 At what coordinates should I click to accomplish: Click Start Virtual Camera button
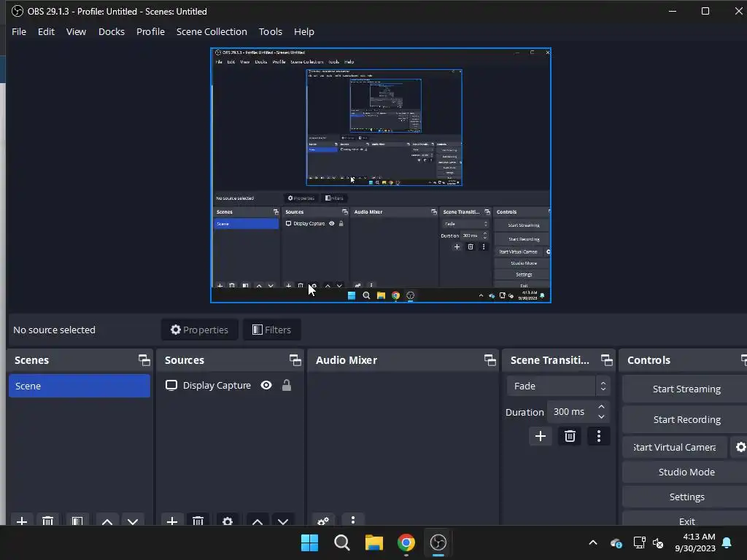[675, 447]
